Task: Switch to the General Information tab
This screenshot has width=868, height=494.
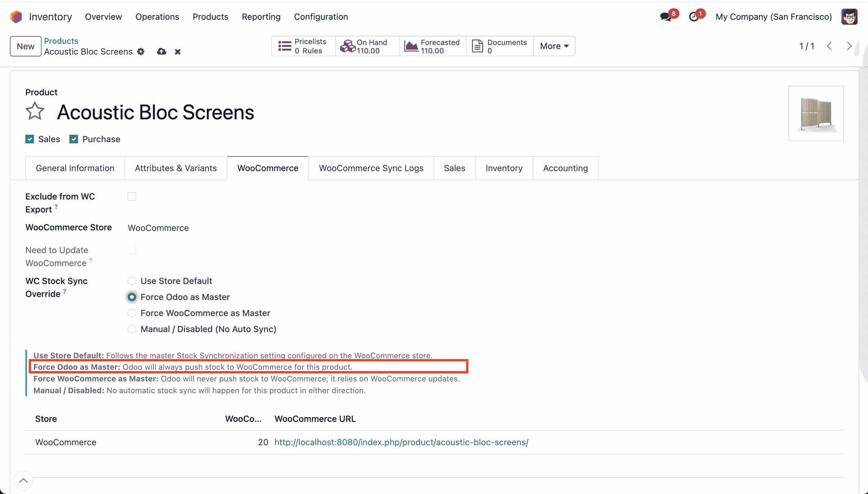Action: pyautogui.click(x=75, y=168)
